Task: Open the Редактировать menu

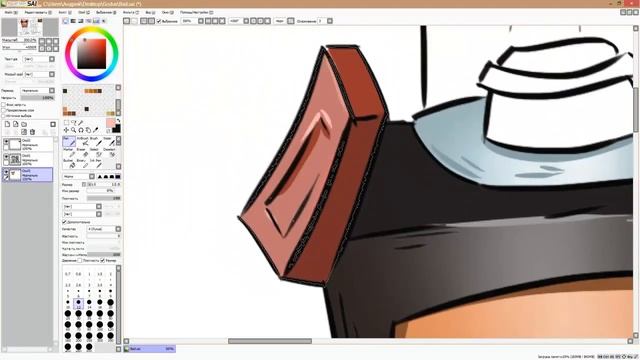Action: [38, 13]
